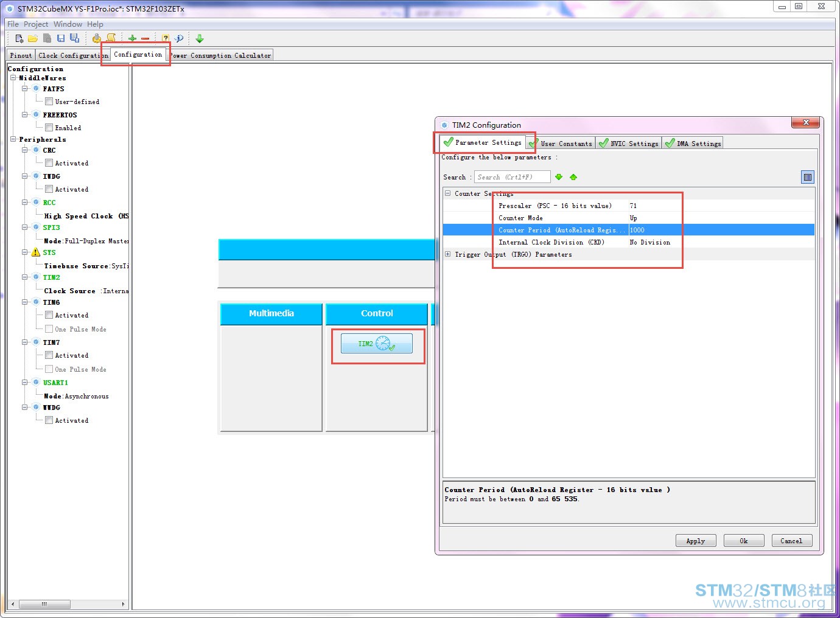The height and width of the screenshot is (618, 840).
Task: Click the Save As toolbar icon
Action: 74,38
